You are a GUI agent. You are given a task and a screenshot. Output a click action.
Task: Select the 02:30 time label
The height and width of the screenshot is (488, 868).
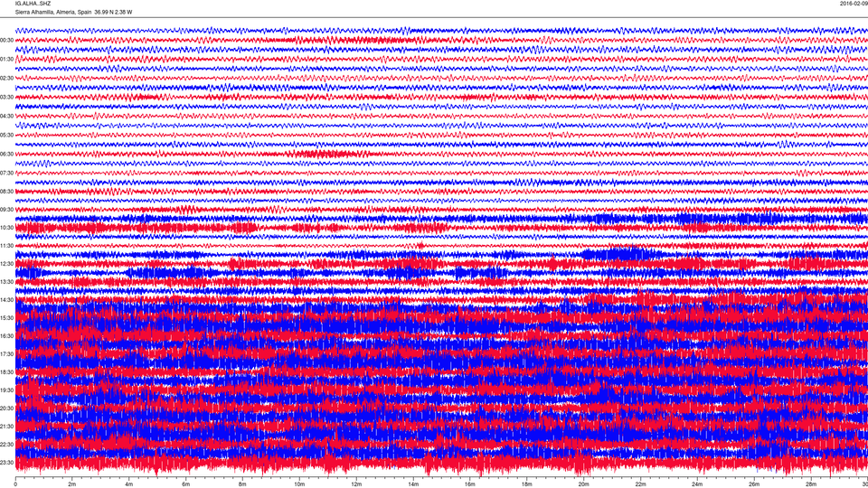6,79
